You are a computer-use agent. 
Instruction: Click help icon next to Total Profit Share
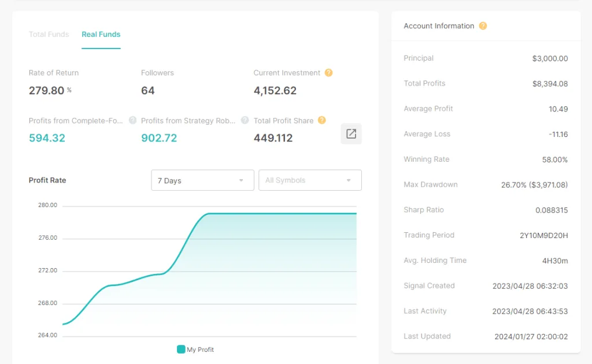point(322,120)
